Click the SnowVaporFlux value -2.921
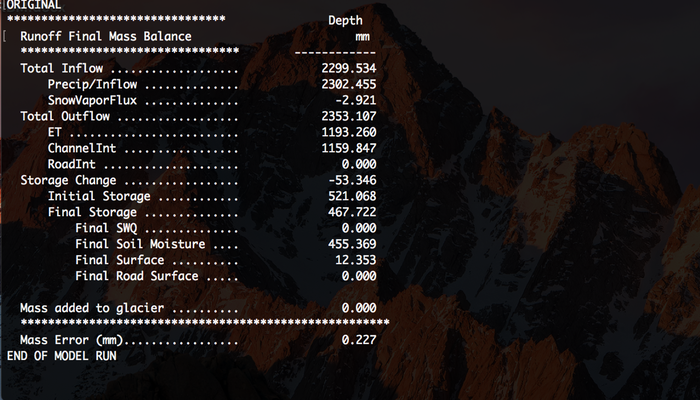 tap(355, 100)
